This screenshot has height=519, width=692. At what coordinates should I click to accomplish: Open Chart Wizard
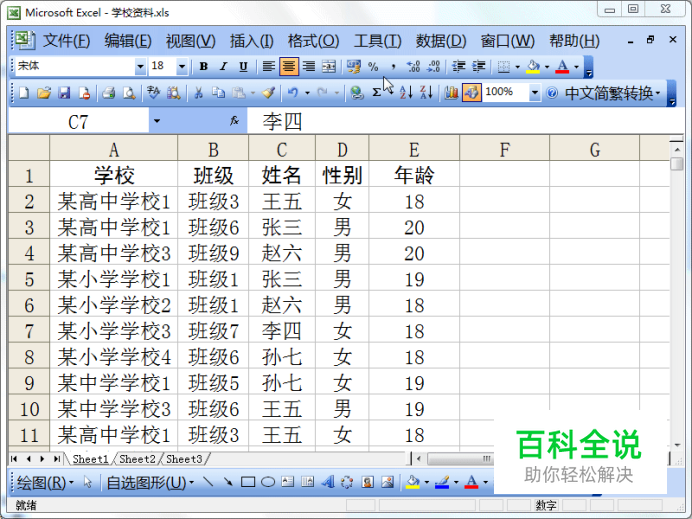pyautogui.click(x=451, y=93)
